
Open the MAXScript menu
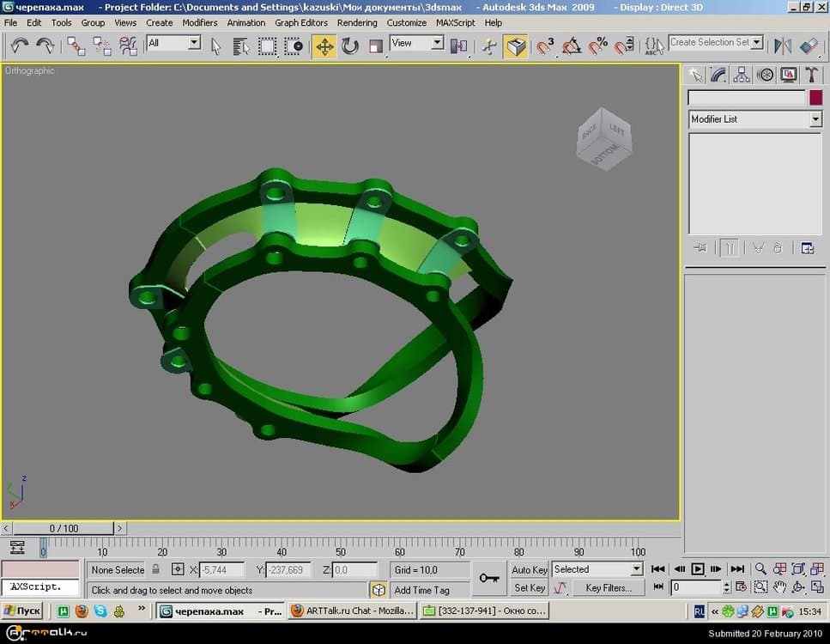[455, 23]
